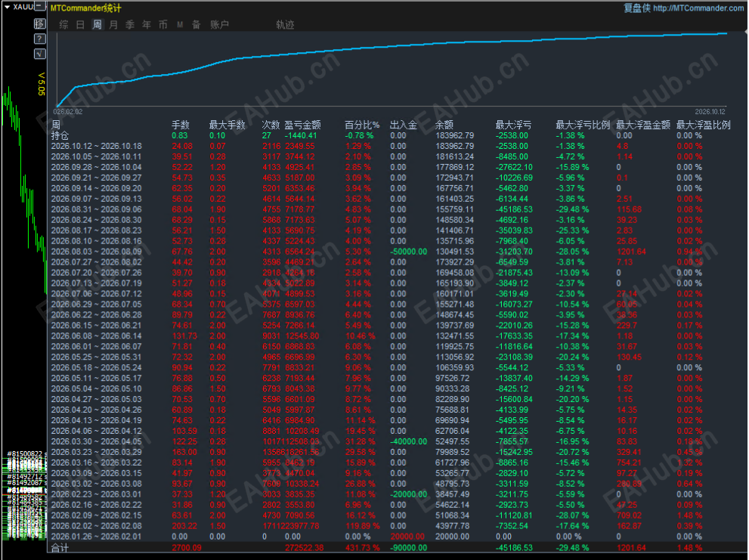The width and height of the screenshot is (749, 560).
Task: Select week row 2026.10.05 ~ 2026.10.11
Action: [97, 156]
